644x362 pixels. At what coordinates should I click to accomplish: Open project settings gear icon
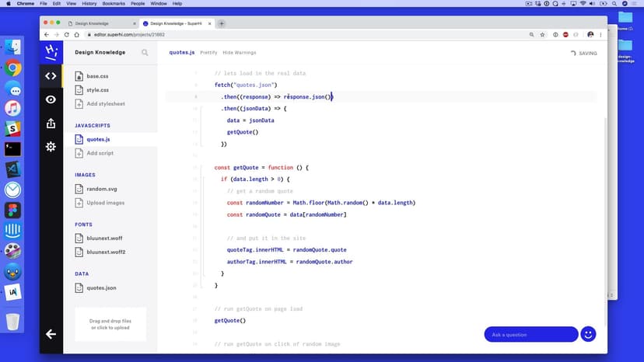[x=51, y=147]
